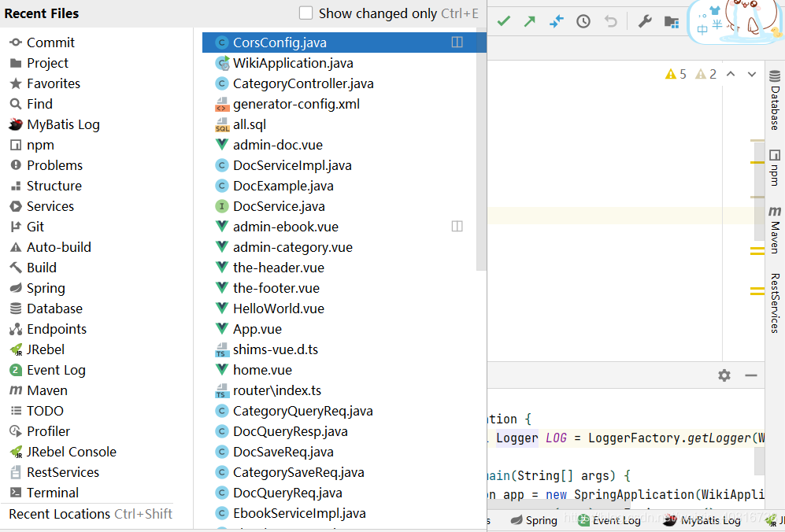Open CategoryQueryReq.java from recent files

coord(302,411)
